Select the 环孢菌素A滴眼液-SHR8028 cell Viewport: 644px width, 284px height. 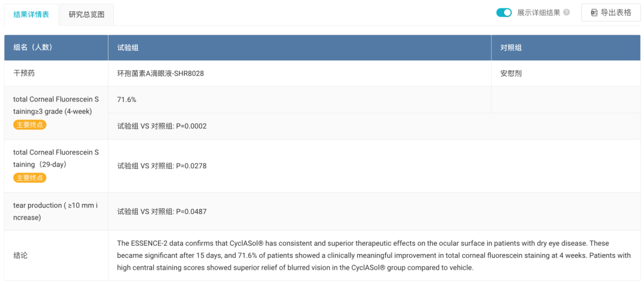coord(300,73)
